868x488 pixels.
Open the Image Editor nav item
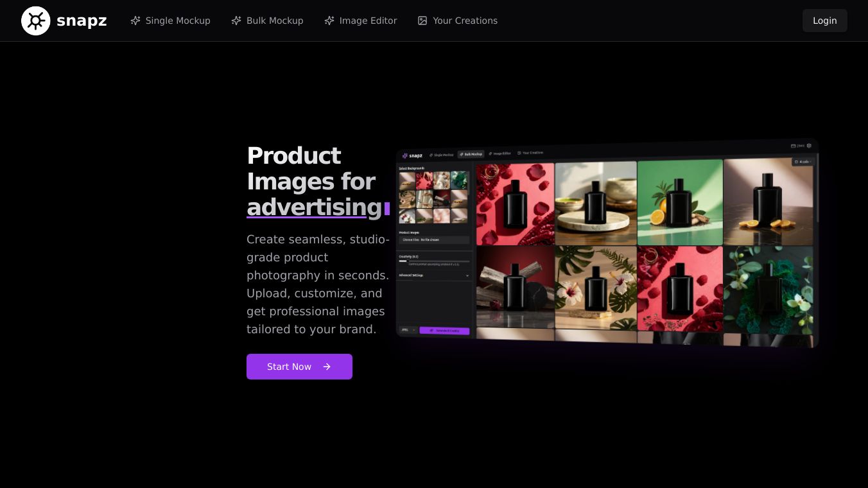[361, 21]
